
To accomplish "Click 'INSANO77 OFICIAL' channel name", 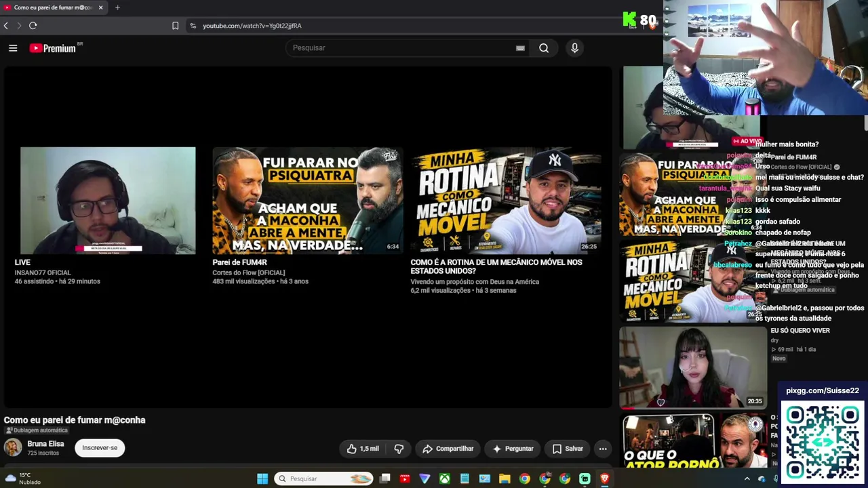I will coord(43,272).
